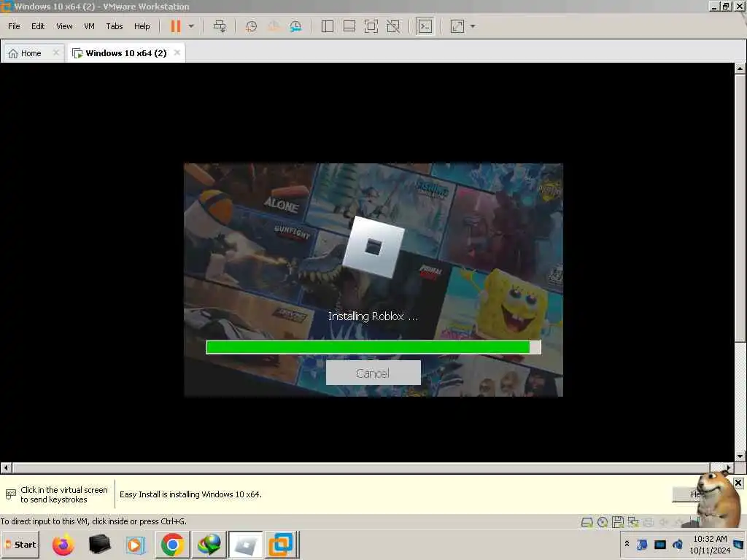The height and width of the screenshot is (560, 747).
Task: Click the "Installing Roblox ..." status text
Action: (373, 316)
